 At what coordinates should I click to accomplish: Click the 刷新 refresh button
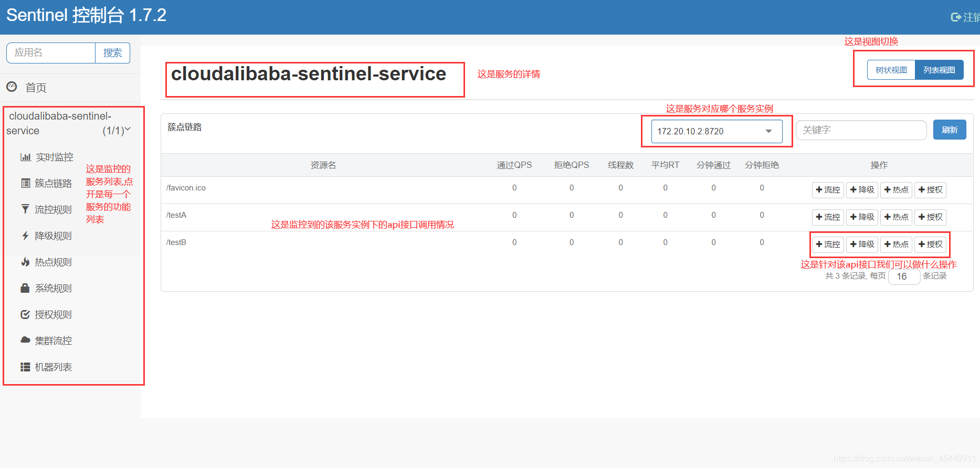[950, 130]
